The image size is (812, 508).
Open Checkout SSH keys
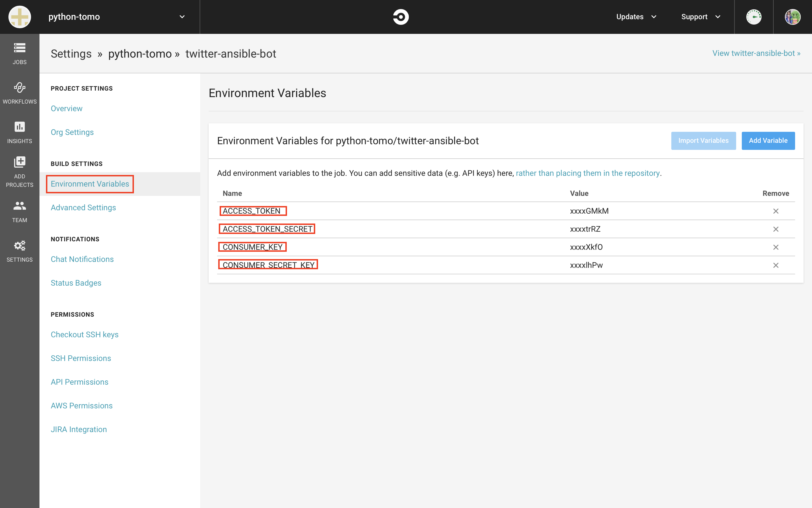85,335
